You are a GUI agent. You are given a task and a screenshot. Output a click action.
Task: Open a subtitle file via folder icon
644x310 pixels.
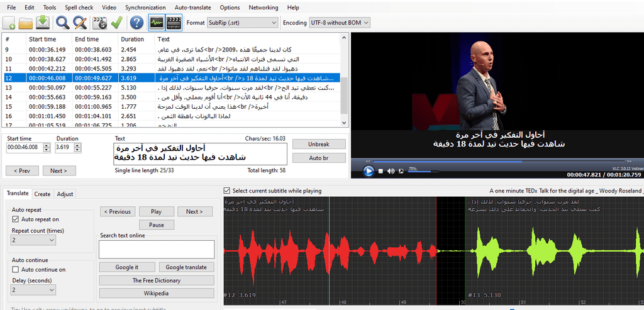coord(26,23)
